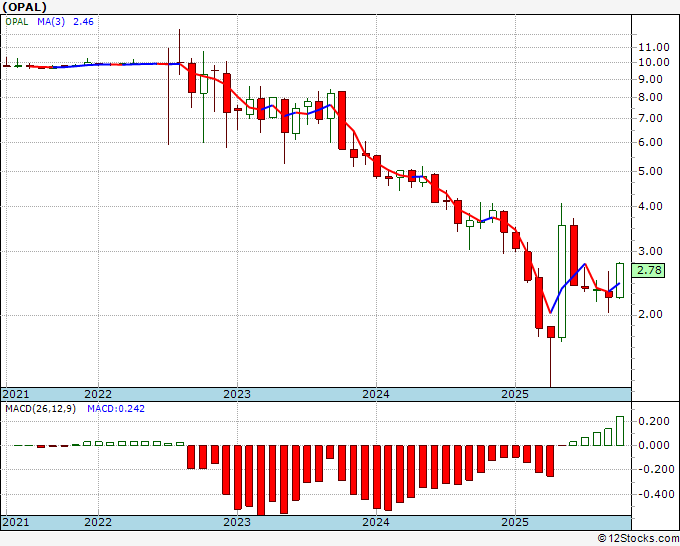
Task: Click the tallest green MACD histogram bar
Action: (x=620, y=431)
